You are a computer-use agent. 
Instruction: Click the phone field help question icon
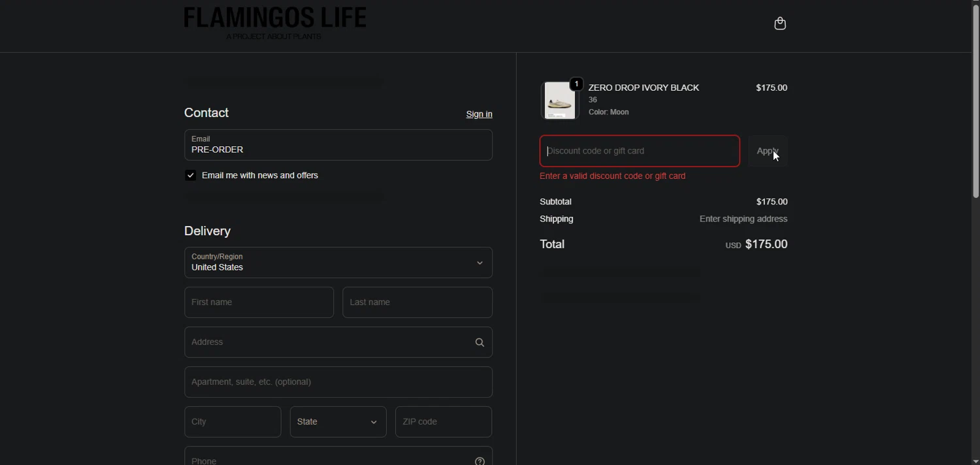point(480,461)
